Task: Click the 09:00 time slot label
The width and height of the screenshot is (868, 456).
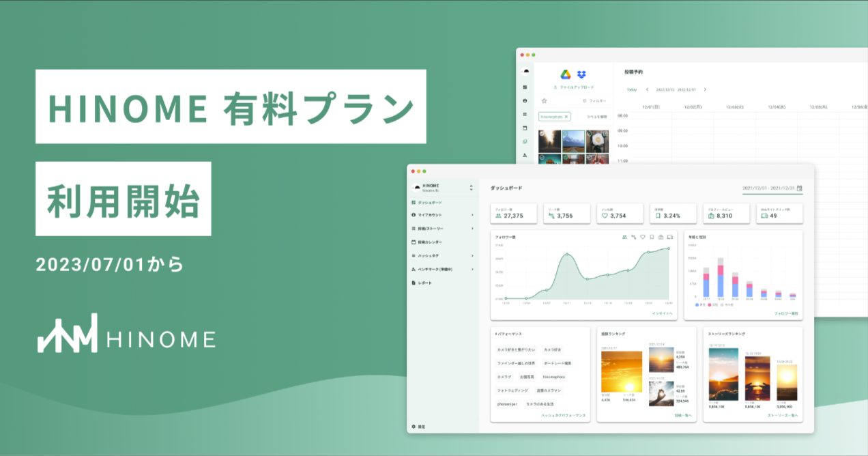Action: pyautogui.click(x=622, y=130)
